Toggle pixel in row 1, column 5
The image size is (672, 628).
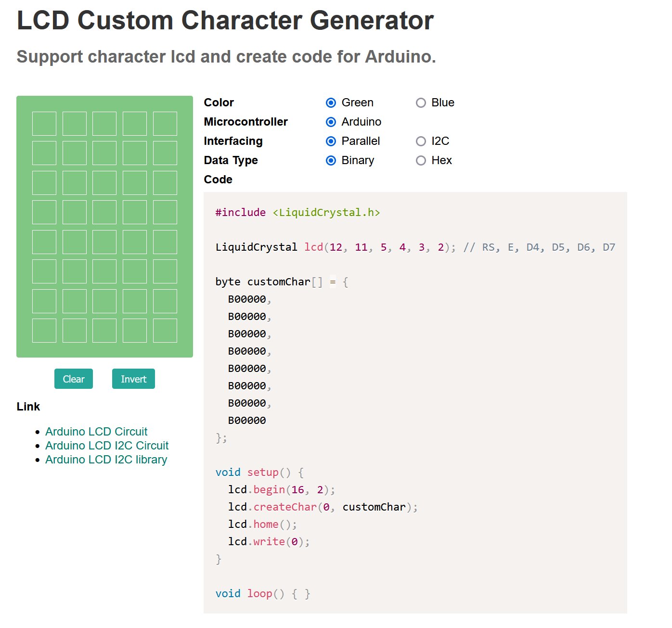pos(165,124)
